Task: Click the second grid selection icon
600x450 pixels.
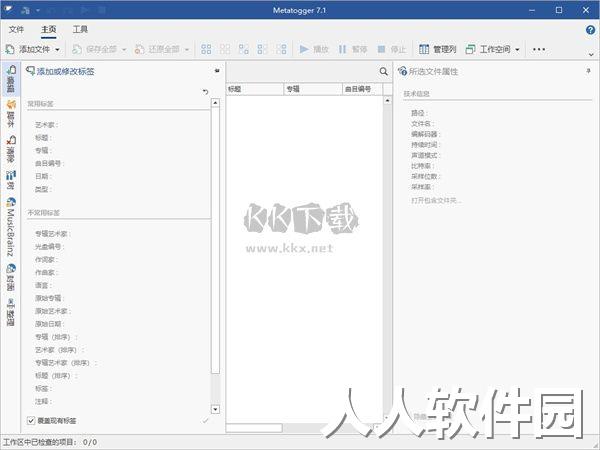Action: [x=225, y=49]
